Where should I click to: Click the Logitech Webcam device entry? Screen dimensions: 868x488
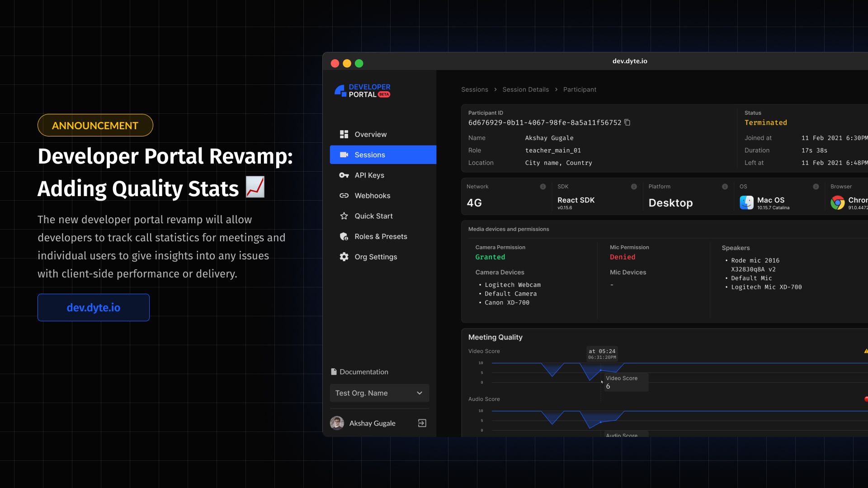pos(513,285)
